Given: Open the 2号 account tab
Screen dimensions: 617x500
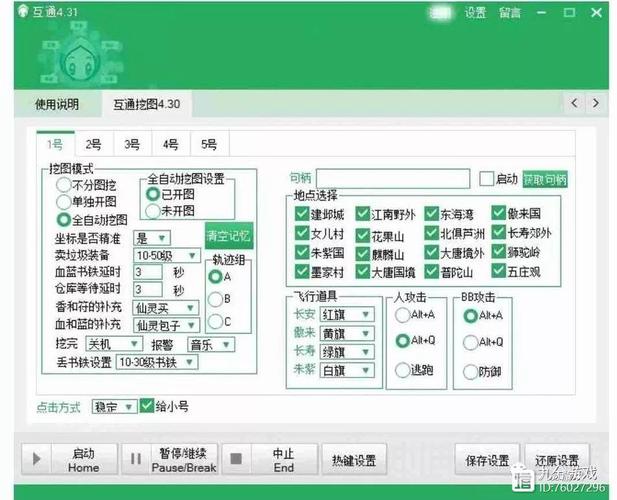Looking at the screenshot, I should pyautogui.click(x=94, y=144).
